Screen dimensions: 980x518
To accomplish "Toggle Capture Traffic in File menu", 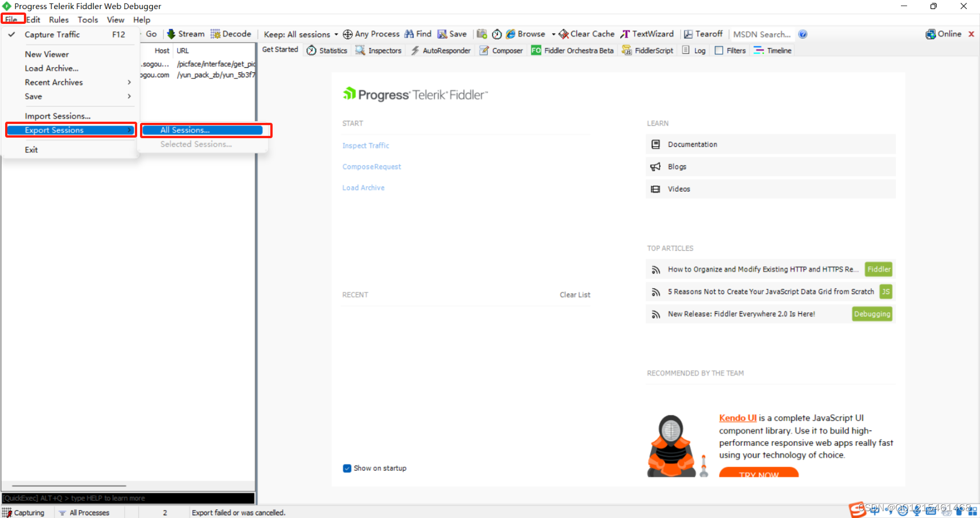I will [71, 35].
